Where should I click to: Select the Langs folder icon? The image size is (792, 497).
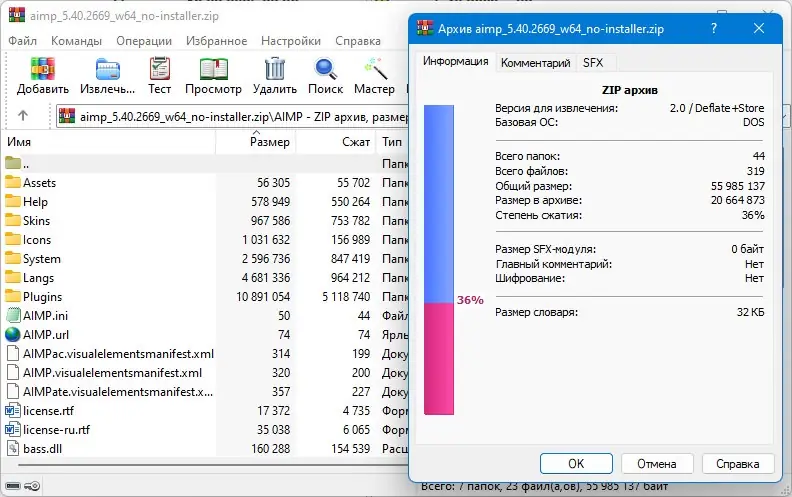13,277
